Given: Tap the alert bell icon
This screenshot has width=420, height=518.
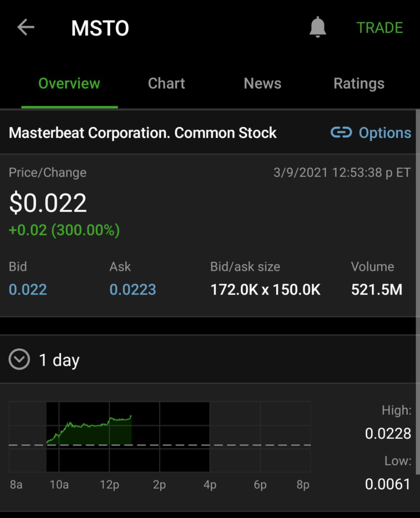Looking at the screenshot, I should tap(318, 28).
